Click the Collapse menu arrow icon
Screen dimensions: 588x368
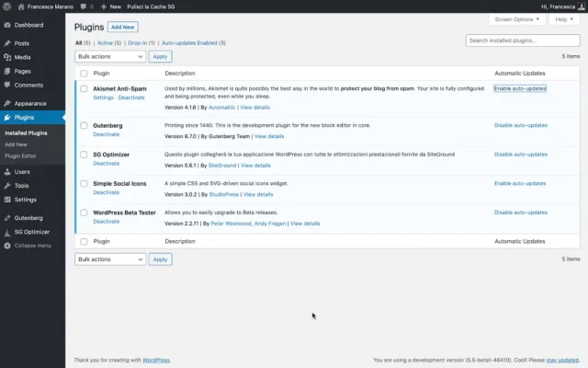click(x=7, y=246)
